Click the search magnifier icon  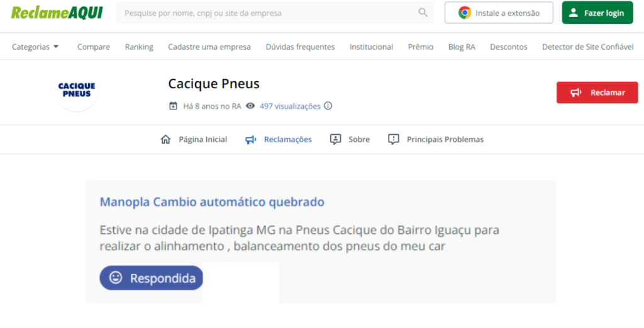(423, 13)
